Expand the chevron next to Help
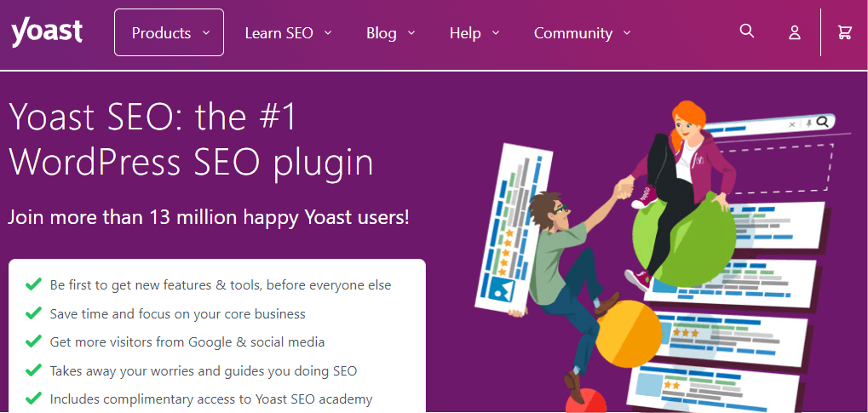 (x=496, y=33)
